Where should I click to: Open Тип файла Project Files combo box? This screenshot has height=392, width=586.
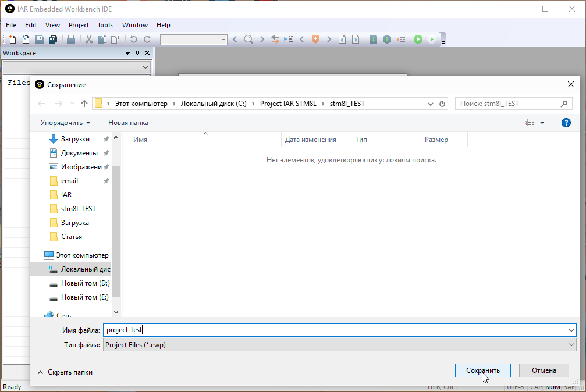339,345
